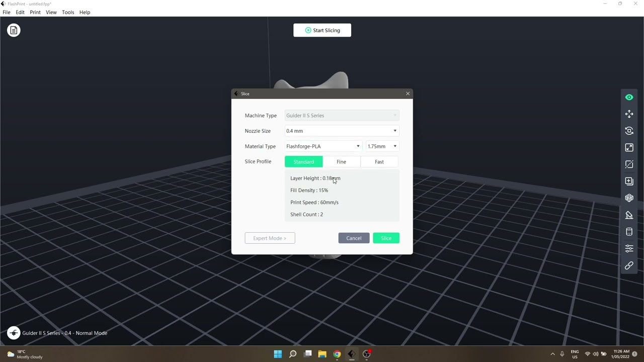Click the Layer Height 0.18mm text

(315, 178)
